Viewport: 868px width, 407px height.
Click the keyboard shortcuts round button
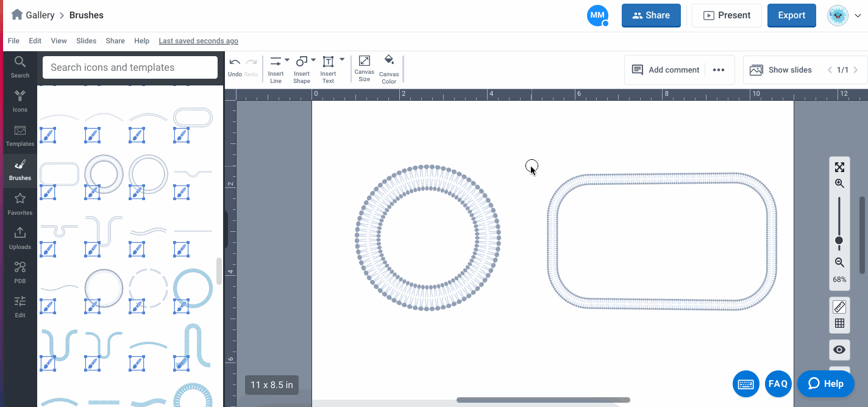coord(746,384)
